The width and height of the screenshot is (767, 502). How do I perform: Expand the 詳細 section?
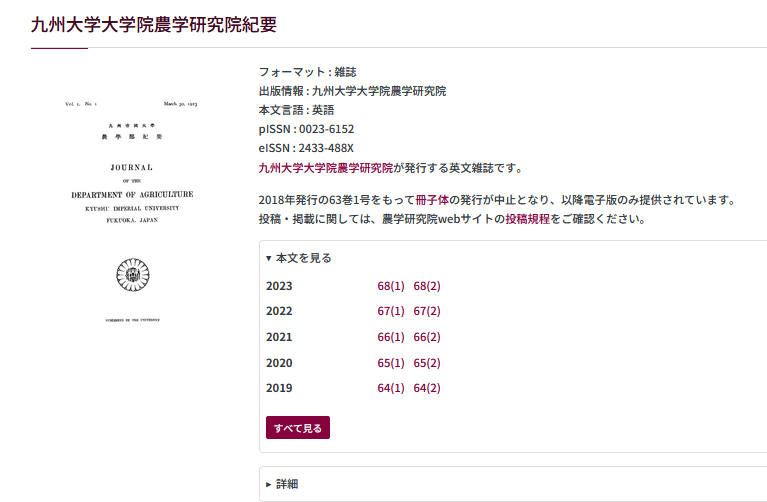point(282,484)
